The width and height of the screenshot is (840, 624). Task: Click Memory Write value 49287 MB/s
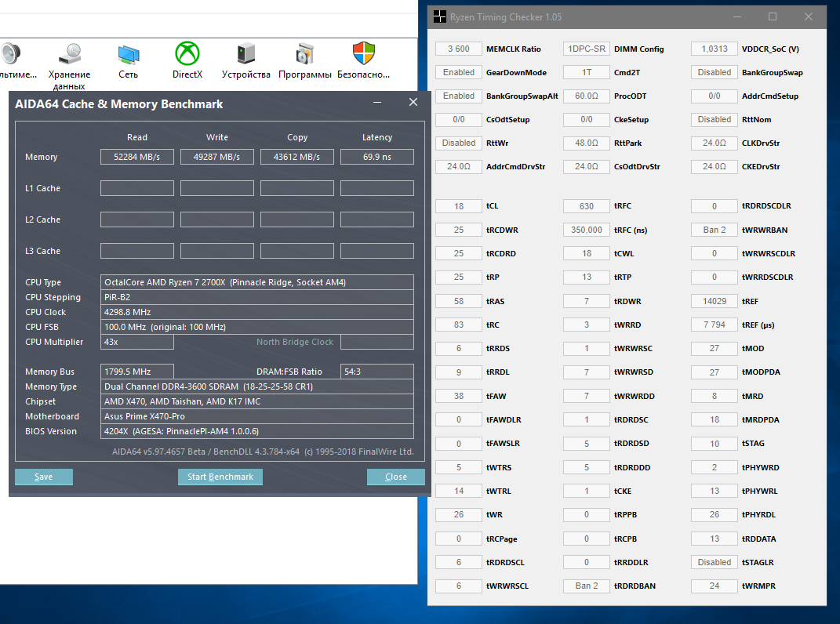(x=217, y=157)
